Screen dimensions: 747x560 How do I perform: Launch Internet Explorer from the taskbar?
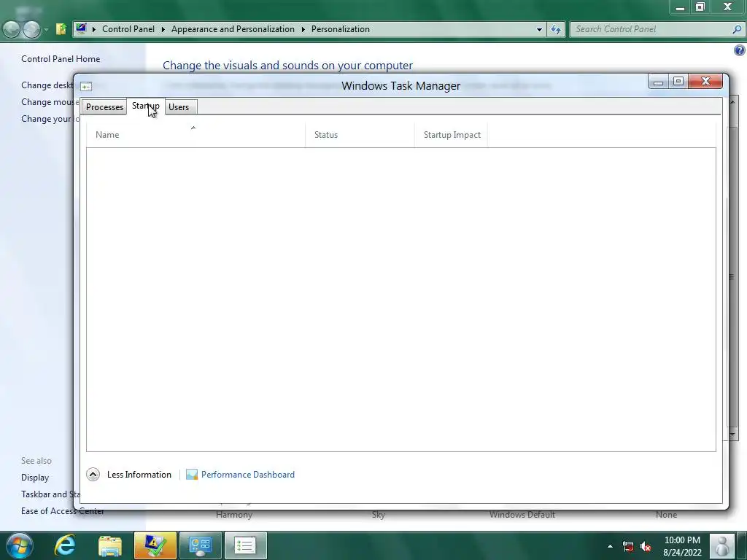(65, 545)
